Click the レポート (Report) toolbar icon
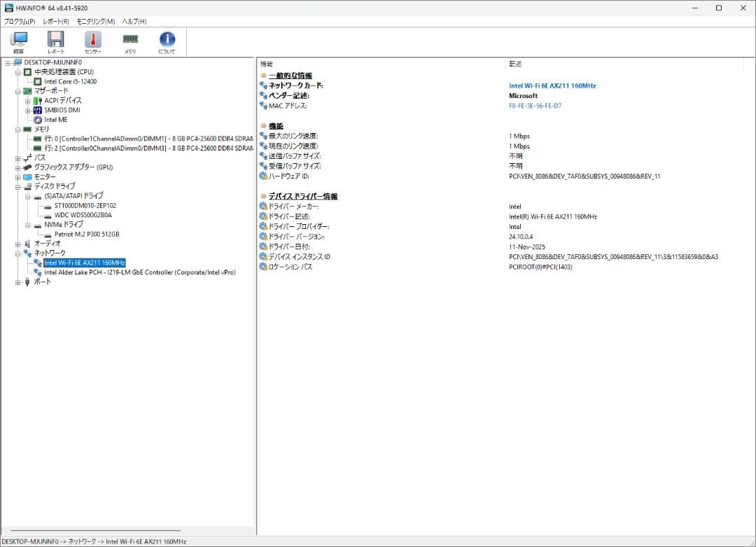Image resolution: width=756 pixels, height=547 pixels. coord(55,41)
